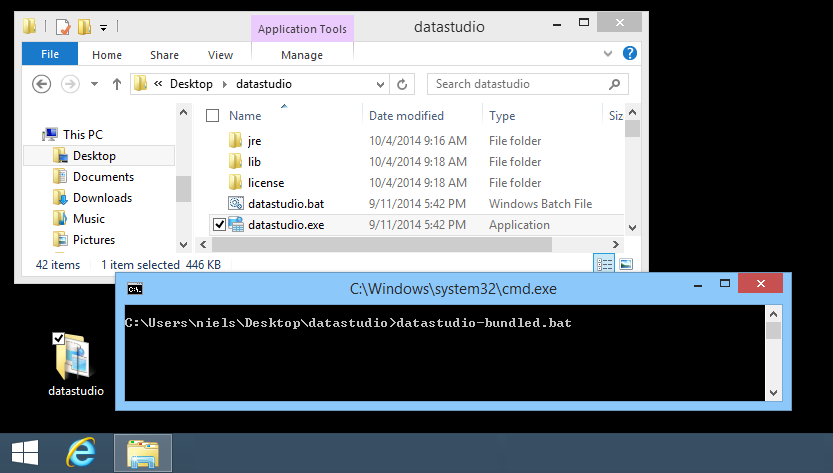
Task: Sort by the Name column
Action: tap(245, 116)
